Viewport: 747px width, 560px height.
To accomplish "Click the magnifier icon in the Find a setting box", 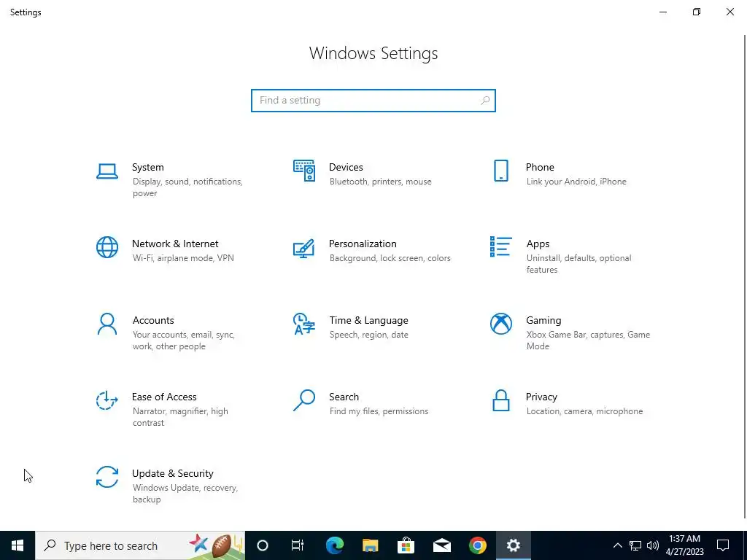I will pyautogui.click(x=485, y=101).
